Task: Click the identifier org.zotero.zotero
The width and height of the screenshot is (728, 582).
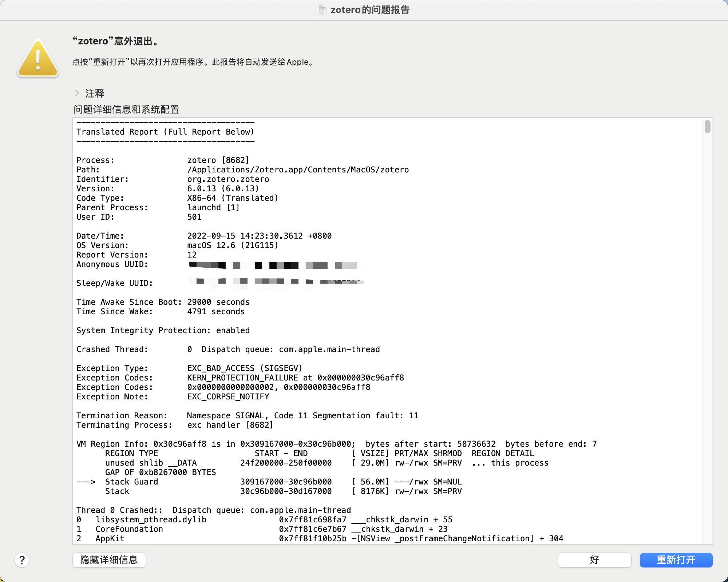Action: (228, 179)
